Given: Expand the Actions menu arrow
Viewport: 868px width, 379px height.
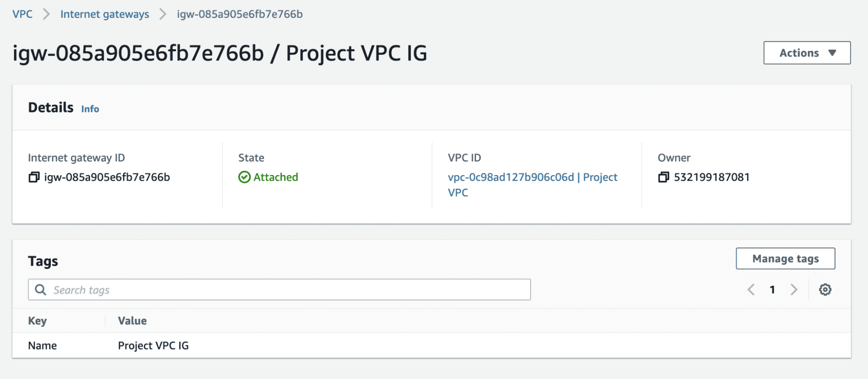Looking at the screenshot, I should pyautogui.click(x=832, y=53).
